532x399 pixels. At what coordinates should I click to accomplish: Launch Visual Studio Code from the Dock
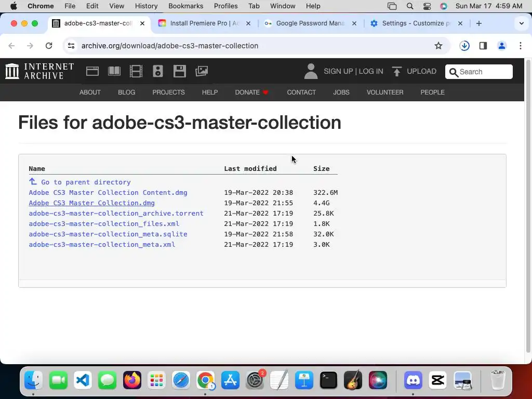pyautogui.click(x=83, y=380)
